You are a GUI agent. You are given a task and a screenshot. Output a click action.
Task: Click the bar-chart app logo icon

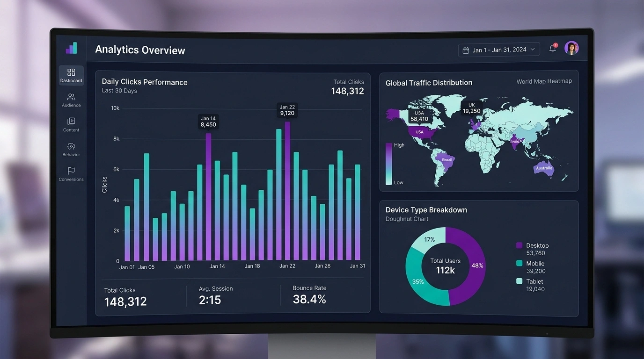tap(71, 48)
